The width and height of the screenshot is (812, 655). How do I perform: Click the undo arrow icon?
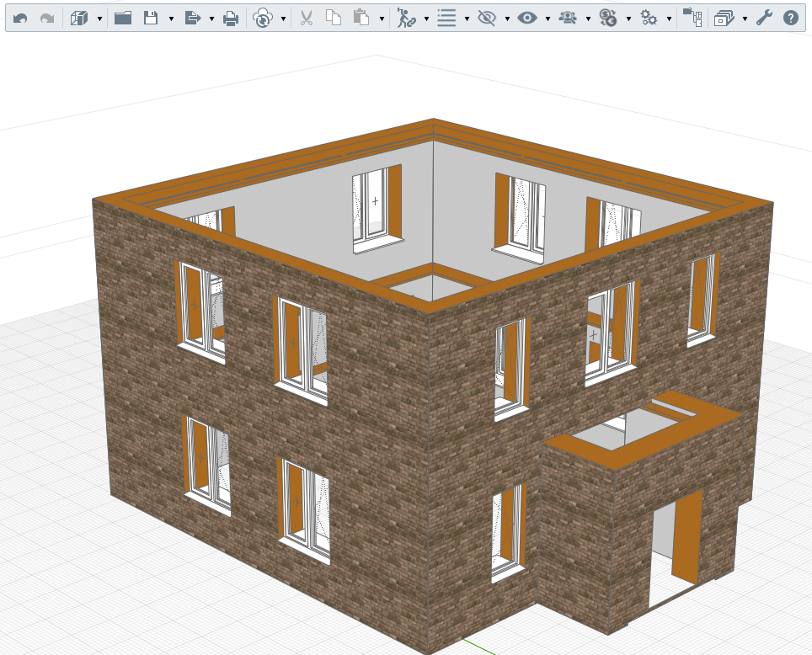tap(20, 19)
